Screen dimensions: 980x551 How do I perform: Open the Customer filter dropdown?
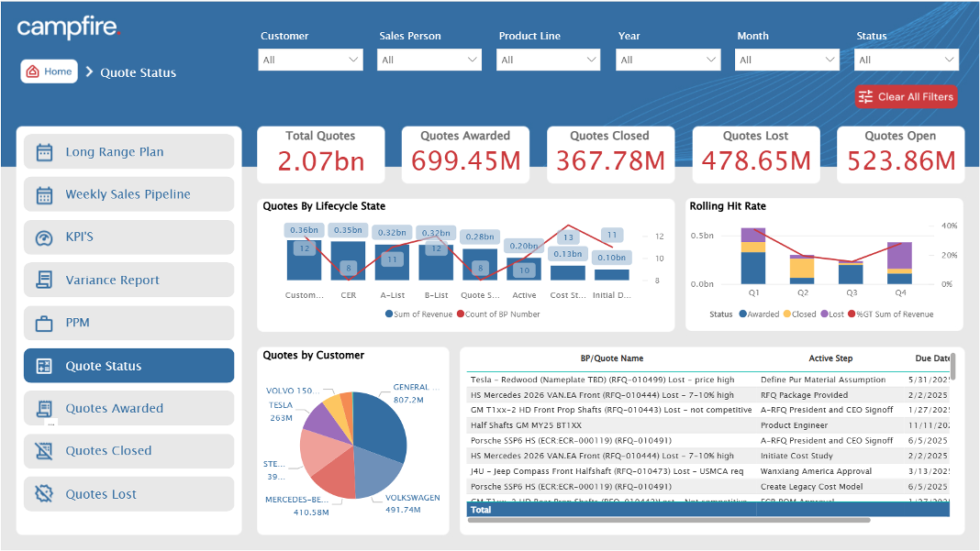[311, 60]
